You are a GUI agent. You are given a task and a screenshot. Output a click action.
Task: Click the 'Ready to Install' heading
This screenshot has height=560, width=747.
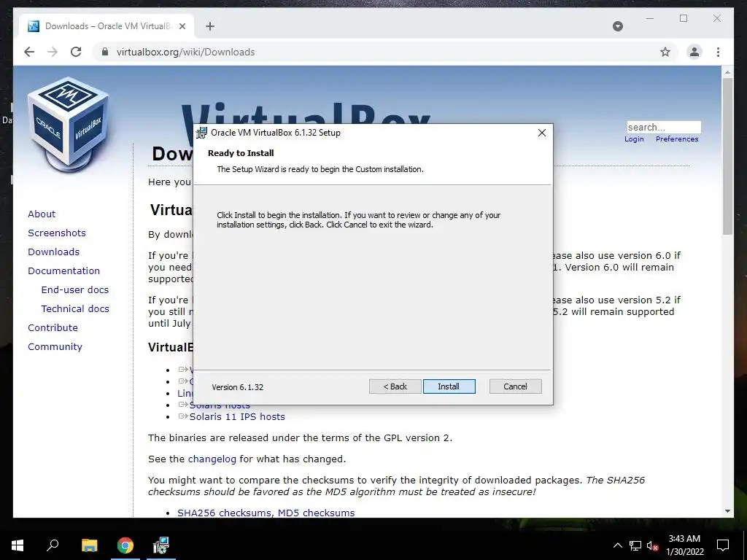click(241, 153)
